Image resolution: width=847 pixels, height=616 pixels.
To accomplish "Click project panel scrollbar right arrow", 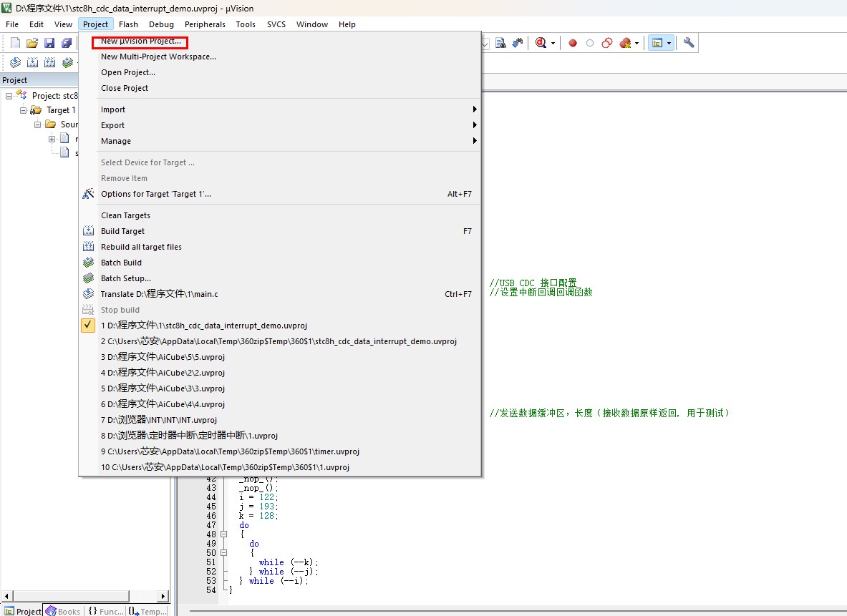I will click(x=163, y=596).
